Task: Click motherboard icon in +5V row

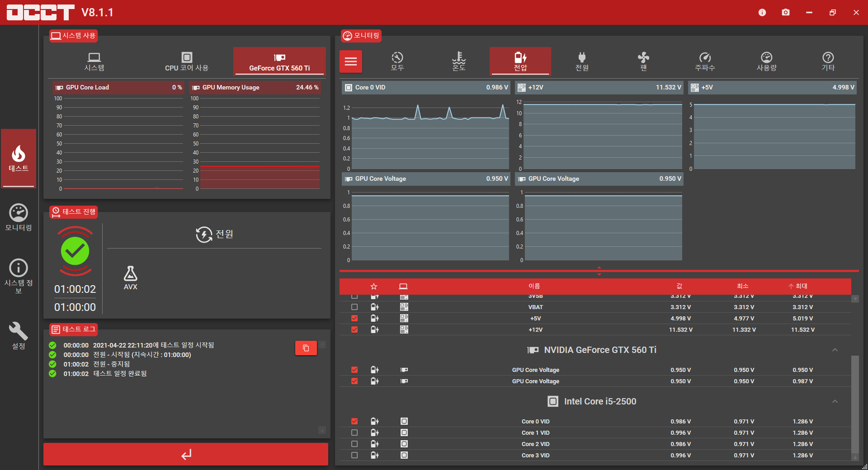Action: pos(404,318)
